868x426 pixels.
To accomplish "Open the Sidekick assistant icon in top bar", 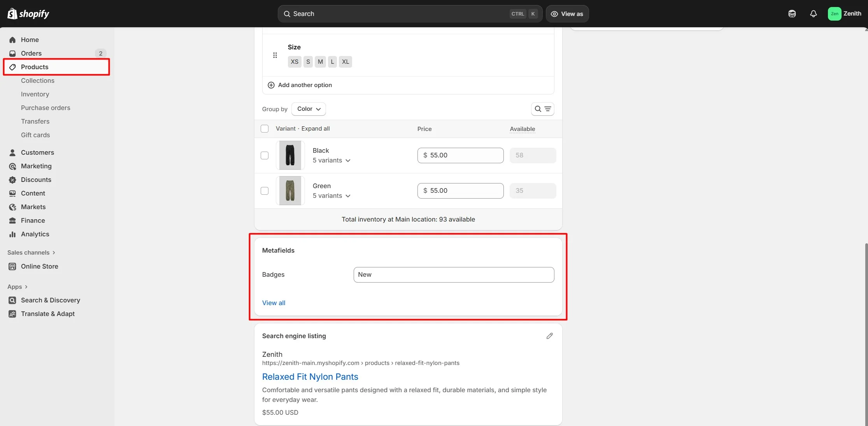I will (x=792, y=14).
